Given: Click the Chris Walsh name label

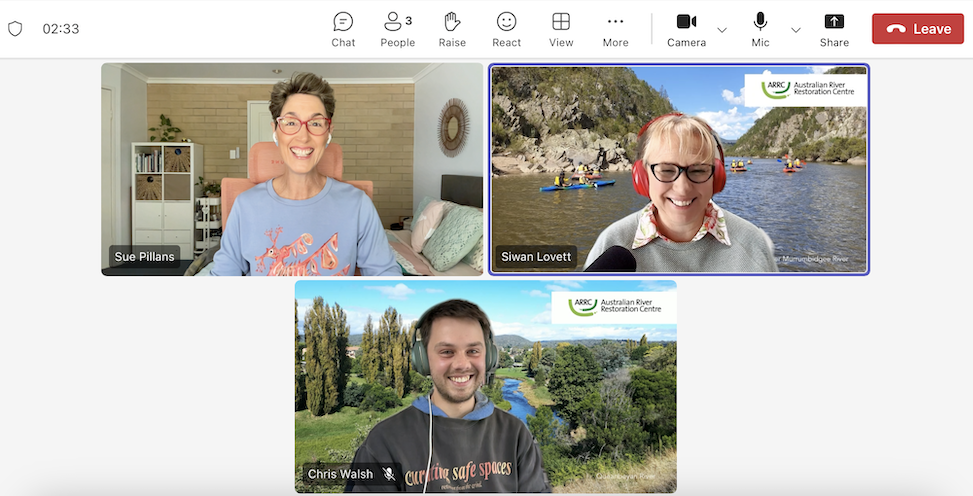Looking at the screenshot, I should coord(340,474).
